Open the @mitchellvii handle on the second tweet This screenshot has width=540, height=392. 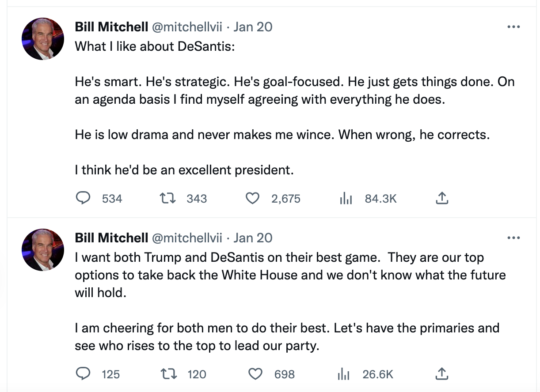187,237
